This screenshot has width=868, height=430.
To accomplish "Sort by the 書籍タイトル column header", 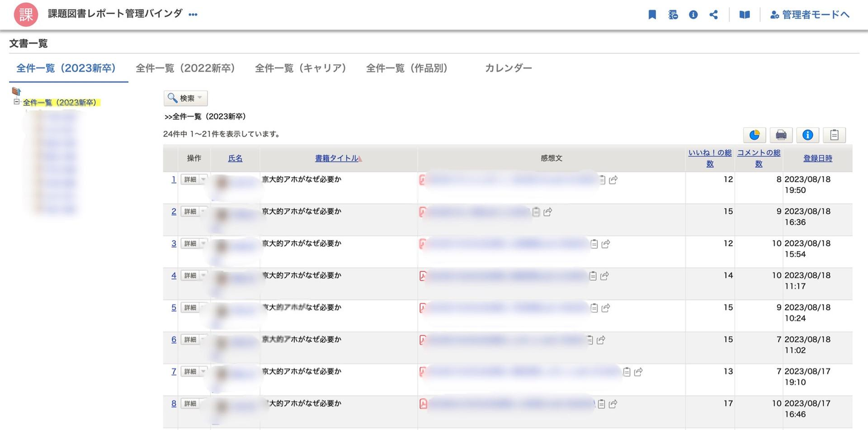I will [x=336, y=158].
